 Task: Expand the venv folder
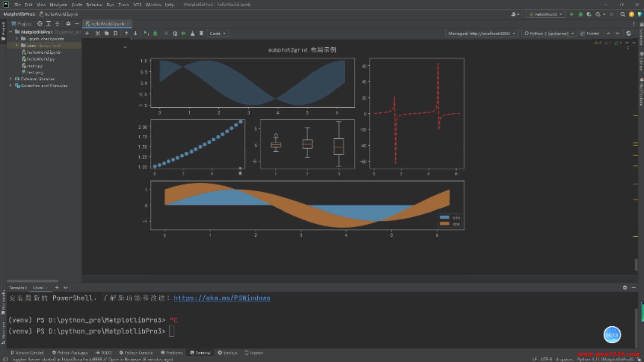tap(16, 45)
